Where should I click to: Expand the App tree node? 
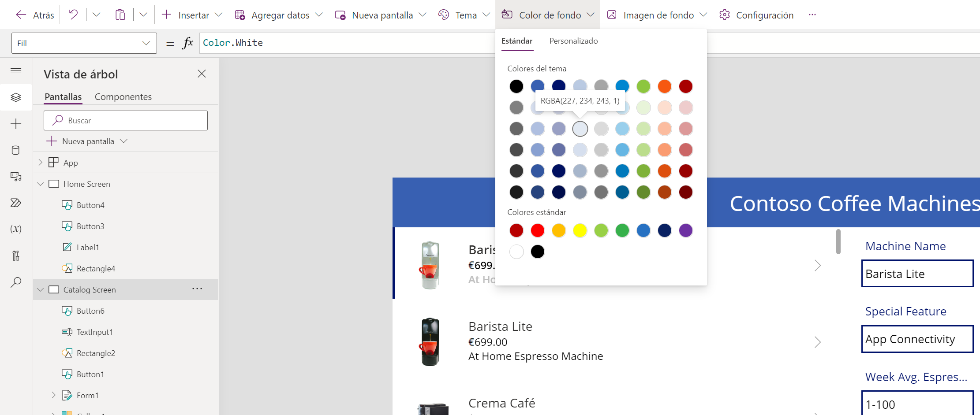point(40,163)
